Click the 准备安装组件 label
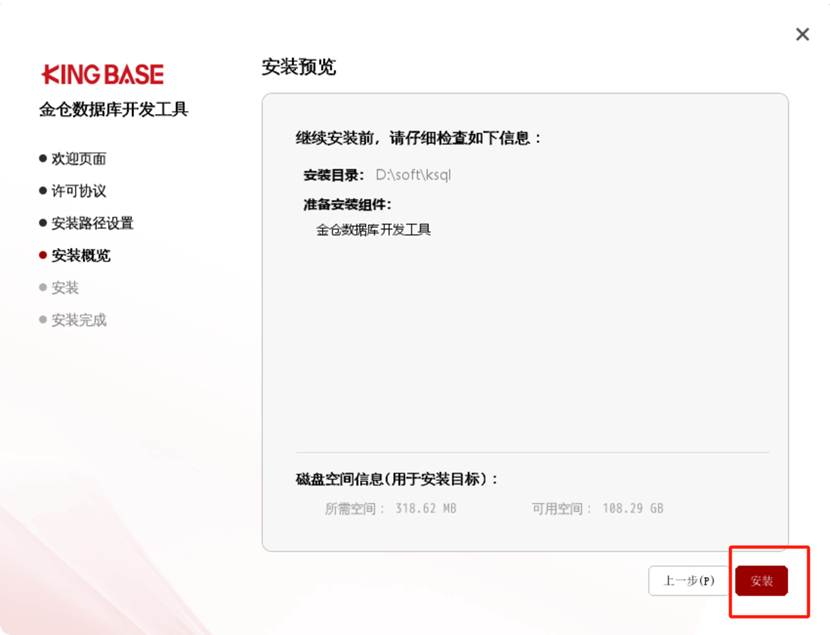Screen dimensions: 830x635 [x=347, y=204]
